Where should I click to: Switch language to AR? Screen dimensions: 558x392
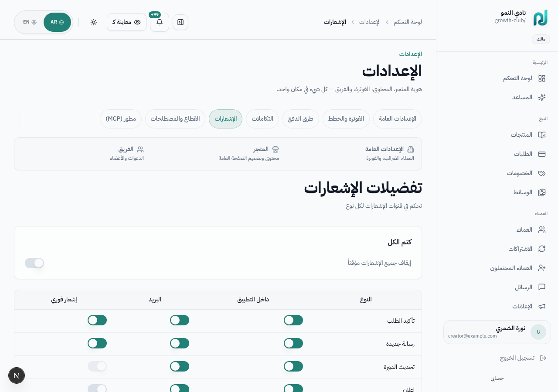pyautogui.click(x=57, y=22)
